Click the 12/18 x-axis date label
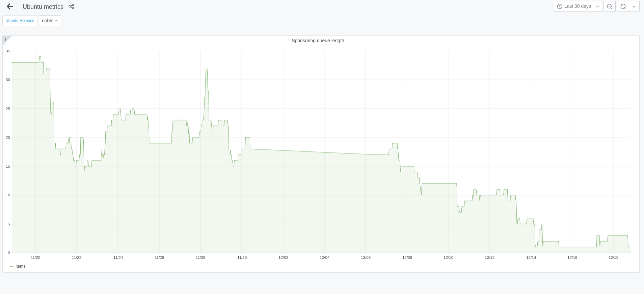Image resolution: width=644 pixels, height=294 pixels. [x=613, y=258]
